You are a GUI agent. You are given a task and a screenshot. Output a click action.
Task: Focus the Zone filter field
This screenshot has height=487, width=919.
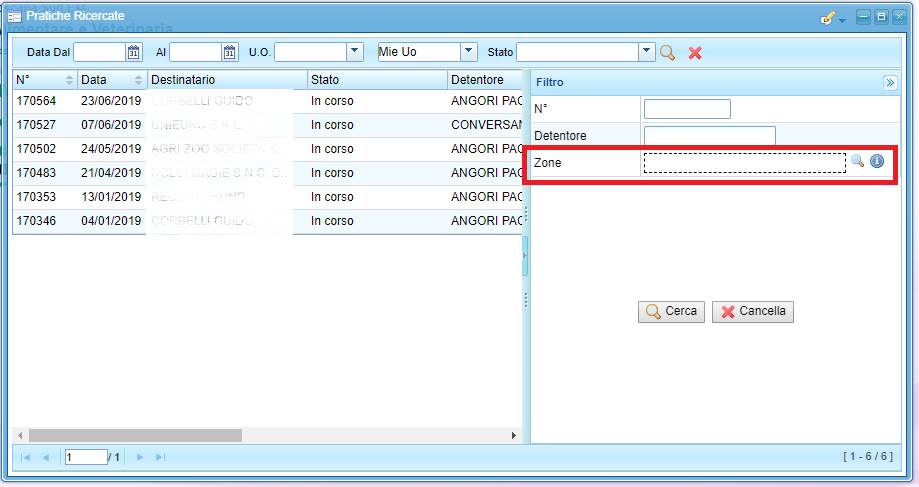[x=744, y=162]
